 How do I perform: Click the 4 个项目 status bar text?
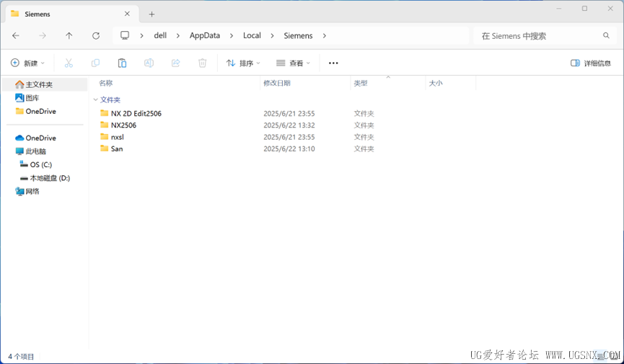point(21,357)
